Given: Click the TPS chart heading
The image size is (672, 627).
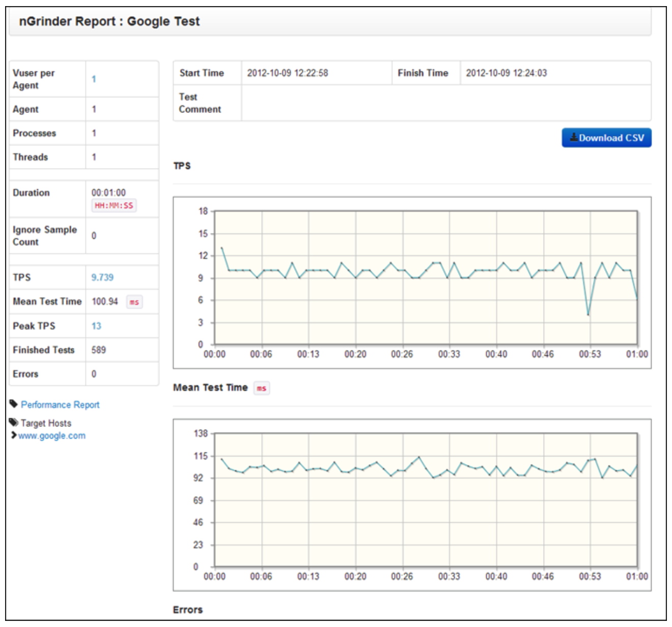Looking at the screenshot, I should 182,166.
